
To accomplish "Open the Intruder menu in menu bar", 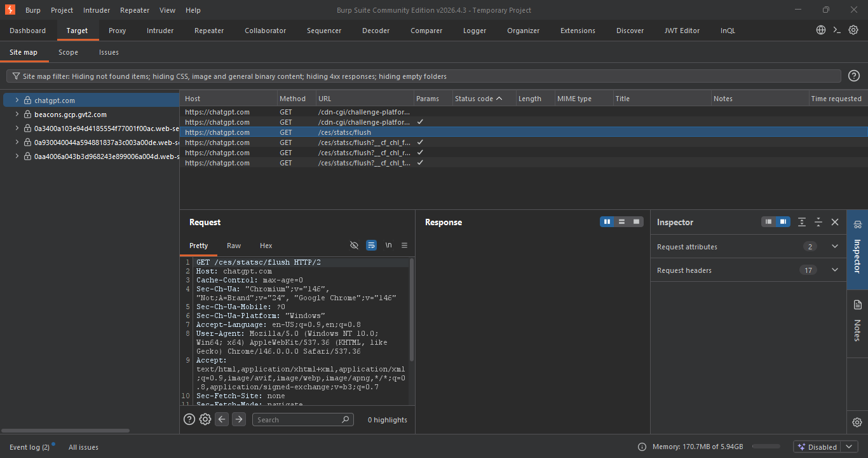I will [96, 10].
